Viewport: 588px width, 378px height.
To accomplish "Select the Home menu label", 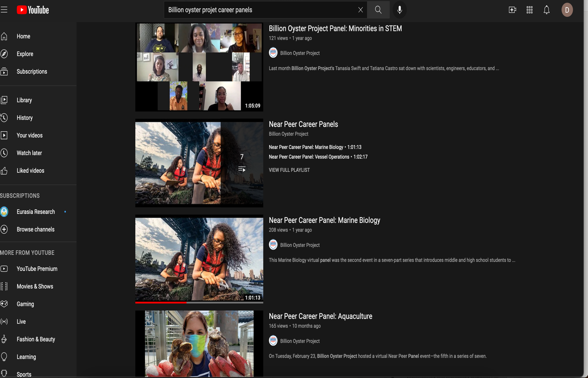I will (23, 37).
